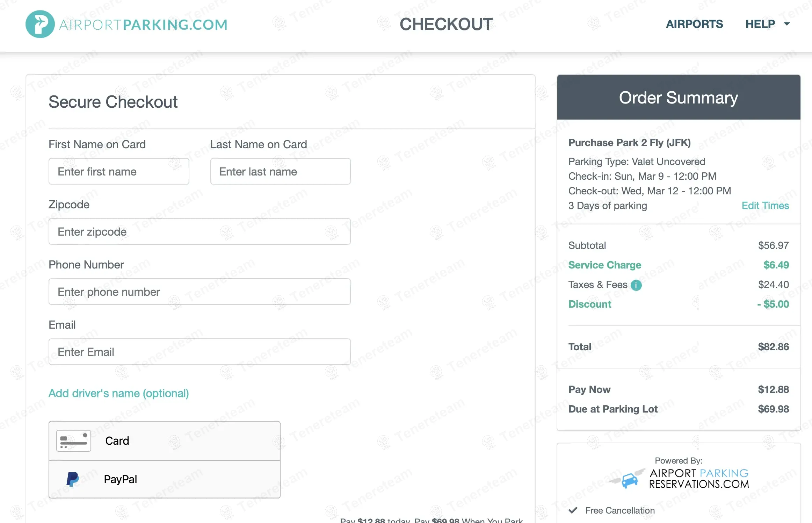The height and width of the screenshot is (523, 812).
Task: Click the PayPal logo icon
Action: click(73, 479)
